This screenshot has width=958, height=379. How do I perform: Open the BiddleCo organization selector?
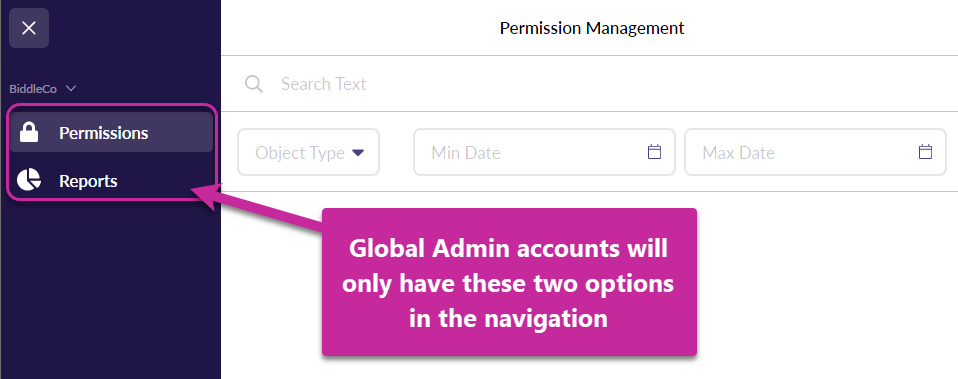(43, 89)
